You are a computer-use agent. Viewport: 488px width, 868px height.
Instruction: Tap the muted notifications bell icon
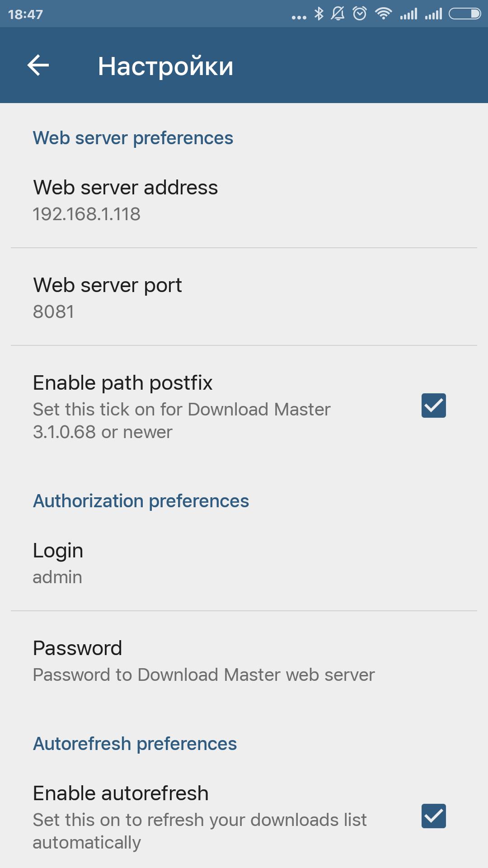338,14
